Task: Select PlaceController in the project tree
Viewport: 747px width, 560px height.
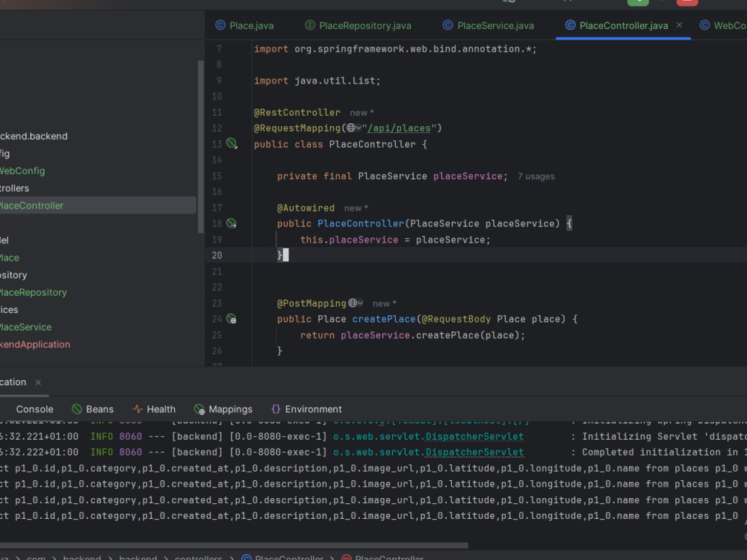Action: (31, 206)
